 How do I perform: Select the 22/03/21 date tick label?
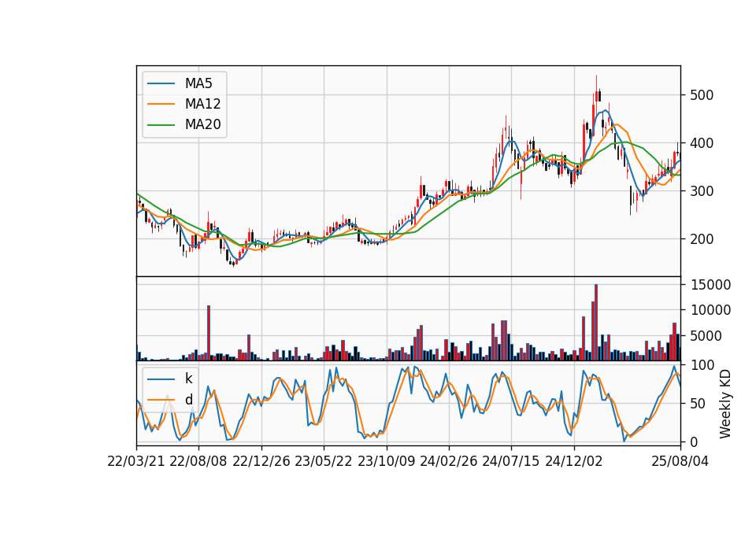(x=136, y=462)
